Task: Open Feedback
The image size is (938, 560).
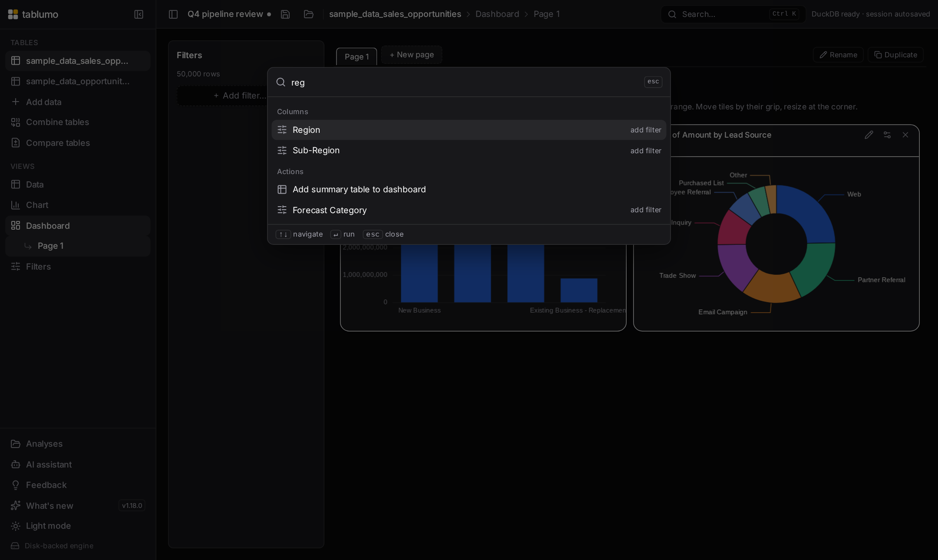Action: 78,485
